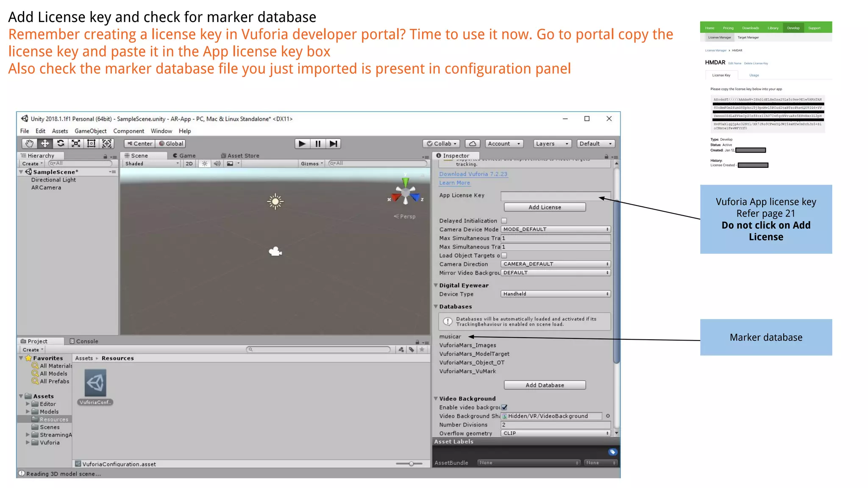
Task: Open the scene effects image icon
Action: (x=230, y=164)
